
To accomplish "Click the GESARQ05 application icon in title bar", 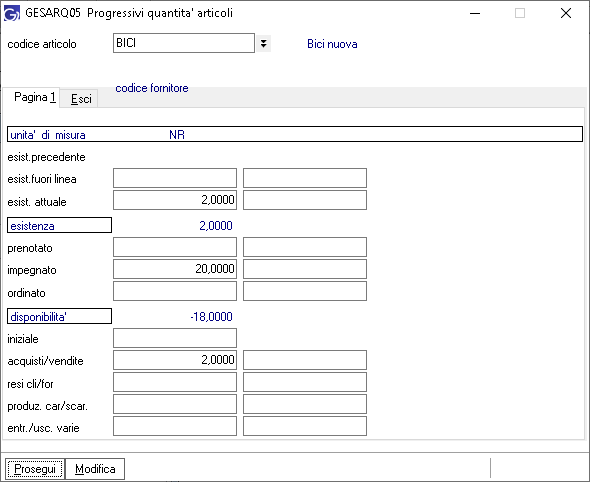I will (x=11, y=13).
